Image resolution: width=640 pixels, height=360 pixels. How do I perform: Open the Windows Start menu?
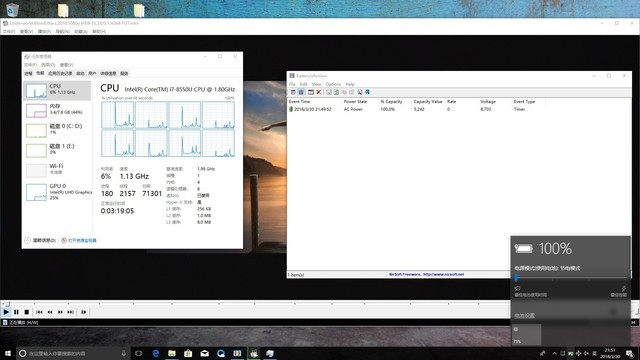7,353
